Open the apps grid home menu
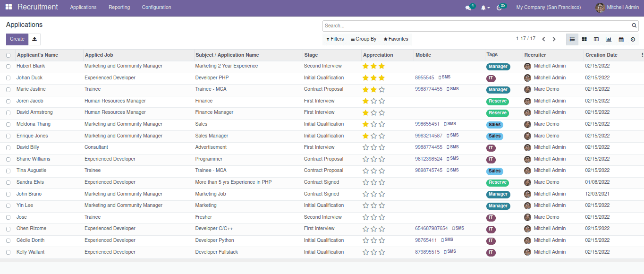644x274 pixels. (x=8, y=7)
